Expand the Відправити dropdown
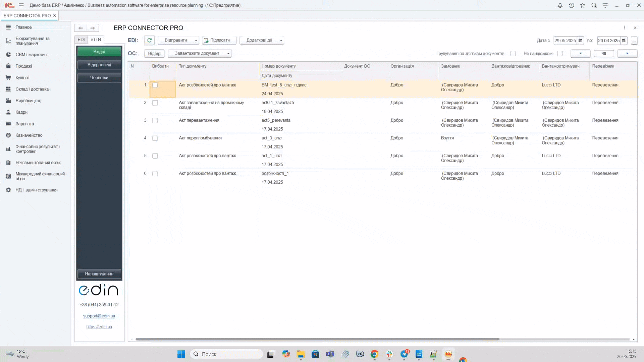This screenshot has width=644, height=362. coord(196,40)
